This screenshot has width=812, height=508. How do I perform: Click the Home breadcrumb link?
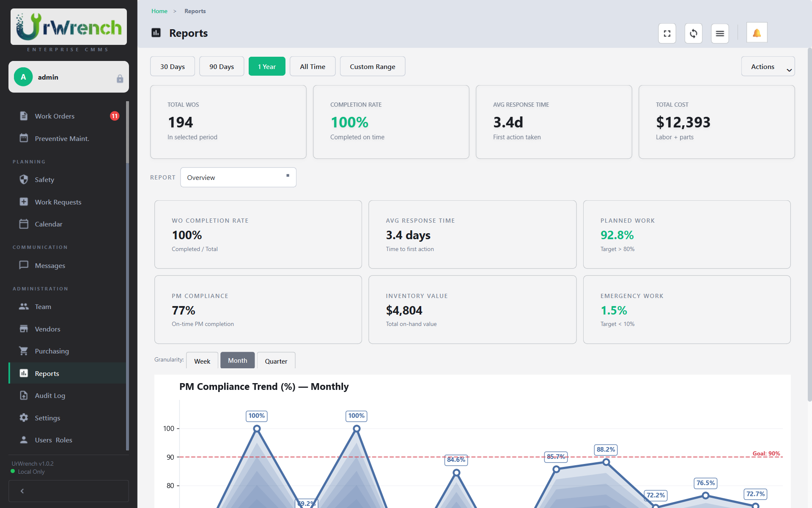[x=159, y=11]
